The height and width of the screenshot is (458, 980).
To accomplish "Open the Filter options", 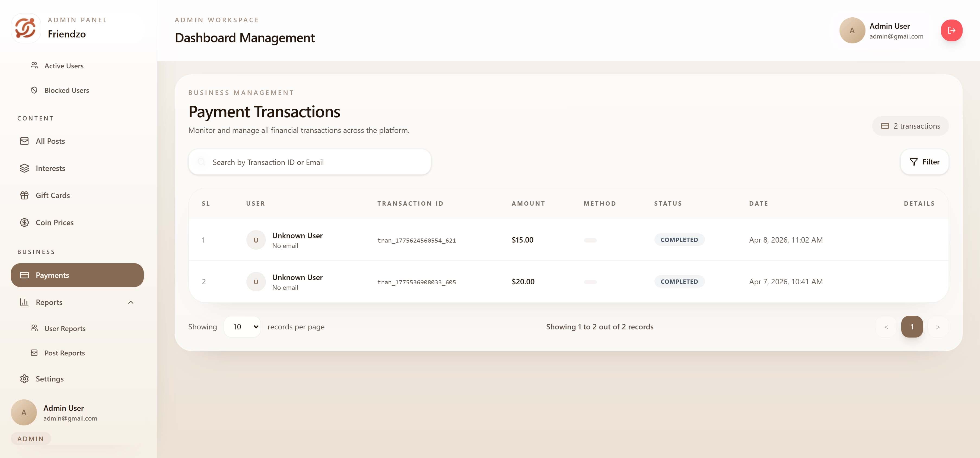I will tap(924, 161).
